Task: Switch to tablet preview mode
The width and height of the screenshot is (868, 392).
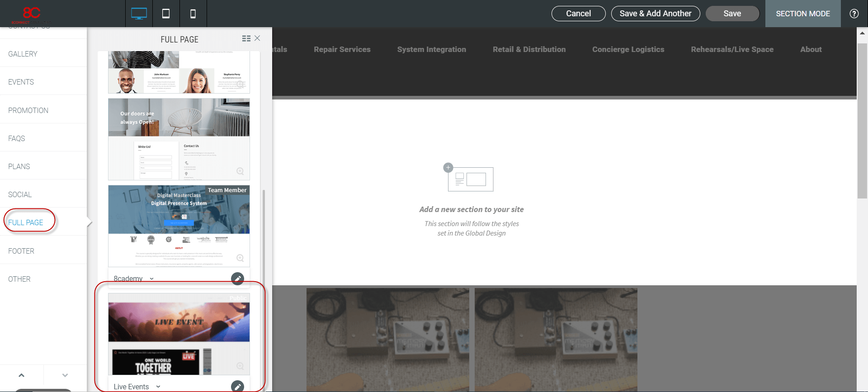Action: tap(166, 14)
